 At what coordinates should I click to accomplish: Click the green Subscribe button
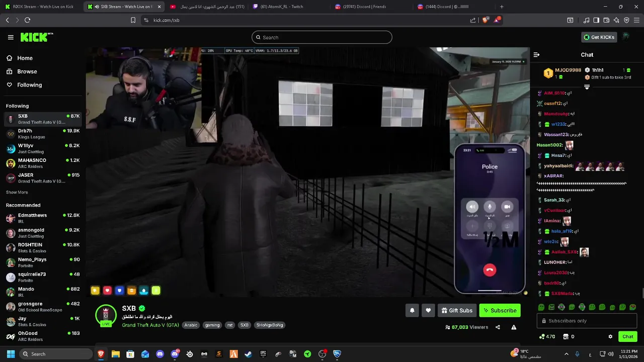point(500,311)
